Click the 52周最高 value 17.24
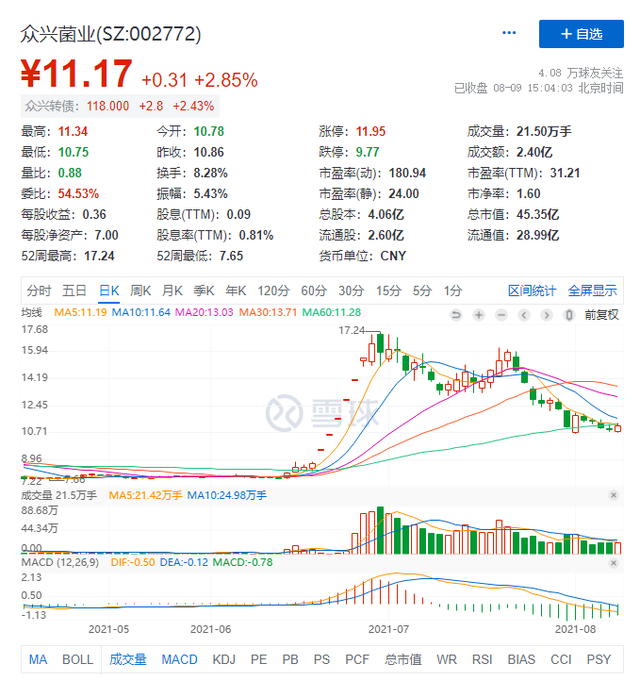 point(99,256)
